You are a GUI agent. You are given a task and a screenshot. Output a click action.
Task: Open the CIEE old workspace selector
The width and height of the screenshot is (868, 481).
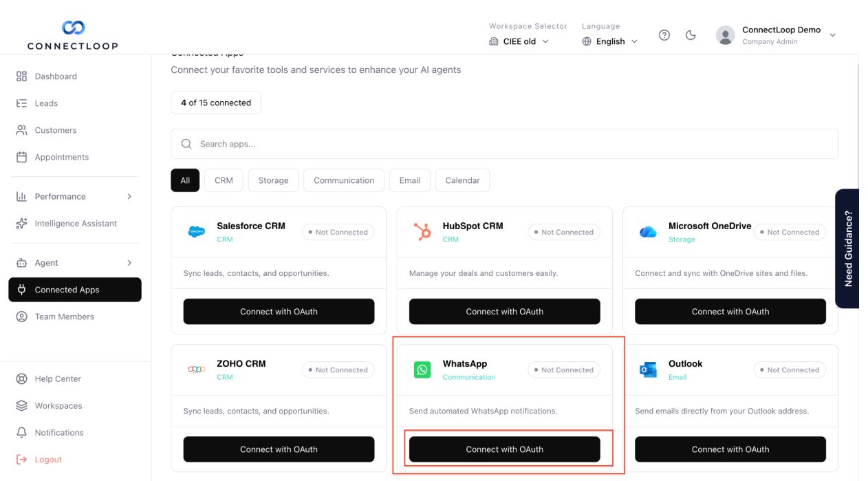(519, 41)
